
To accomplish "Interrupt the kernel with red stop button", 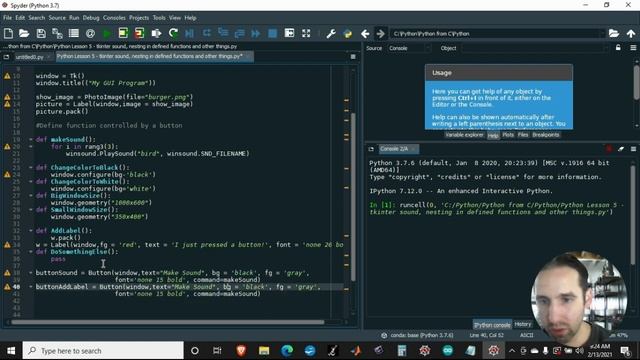I will point(609,149).
